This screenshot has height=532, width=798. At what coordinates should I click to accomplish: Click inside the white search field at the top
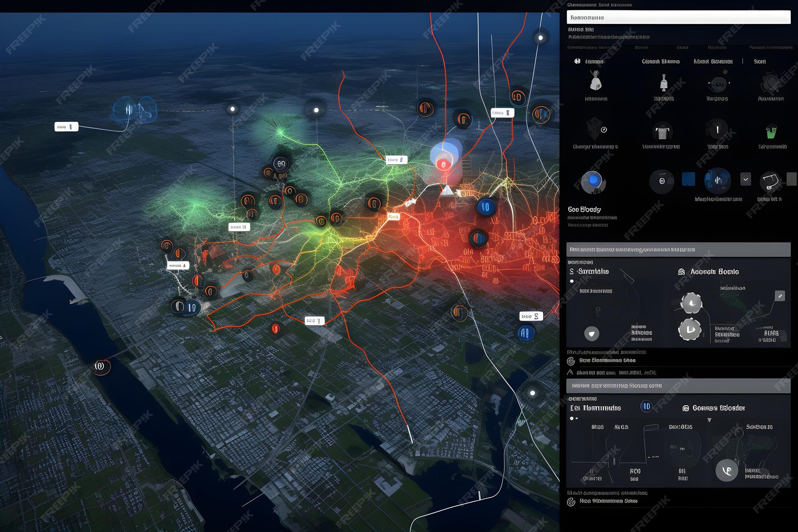click(678, 18)
